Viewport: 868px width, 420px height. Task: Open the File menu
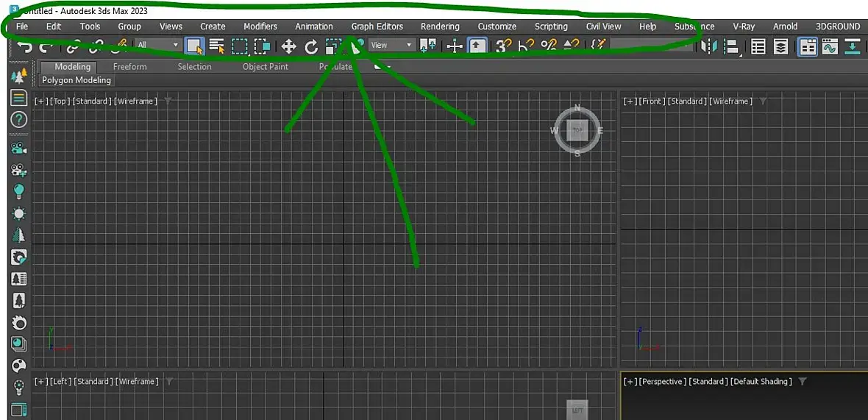pos(21,26)
